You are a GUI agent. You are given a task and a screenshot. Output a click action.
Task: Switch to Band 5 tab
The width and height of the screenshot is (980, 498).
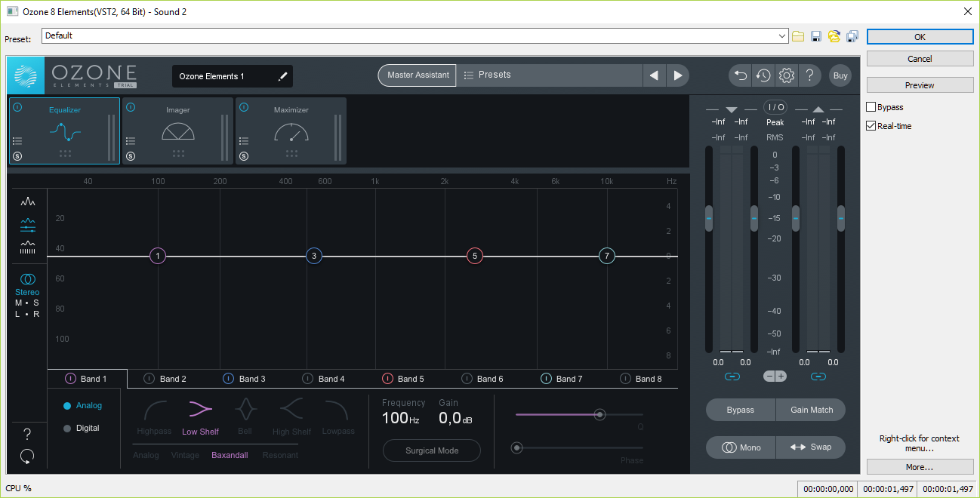click(403, 379)
